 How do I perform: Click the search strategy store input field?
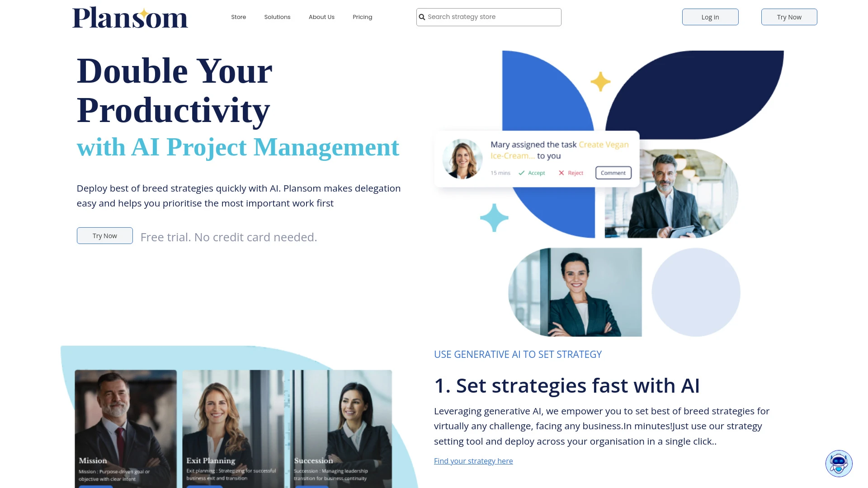coord(489,17)
